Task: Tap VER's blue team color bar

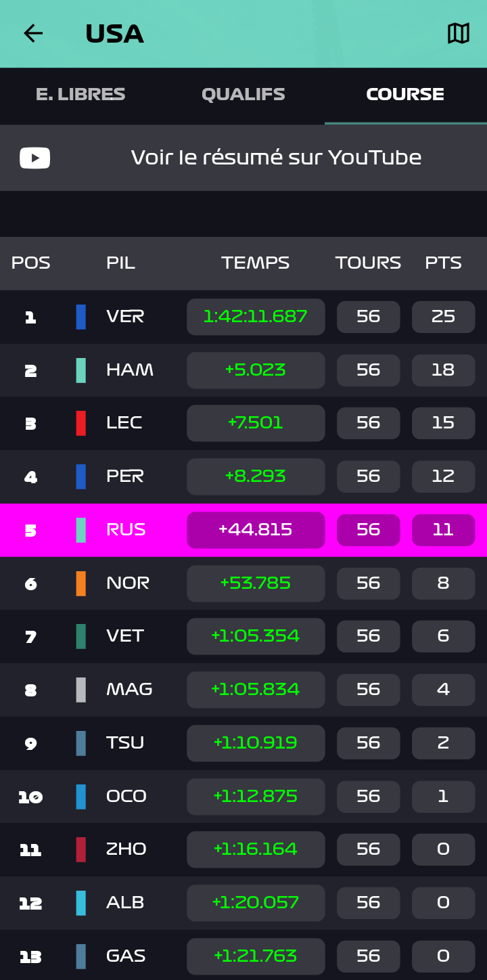Action: pyautogui.click(x=81, y=317)
